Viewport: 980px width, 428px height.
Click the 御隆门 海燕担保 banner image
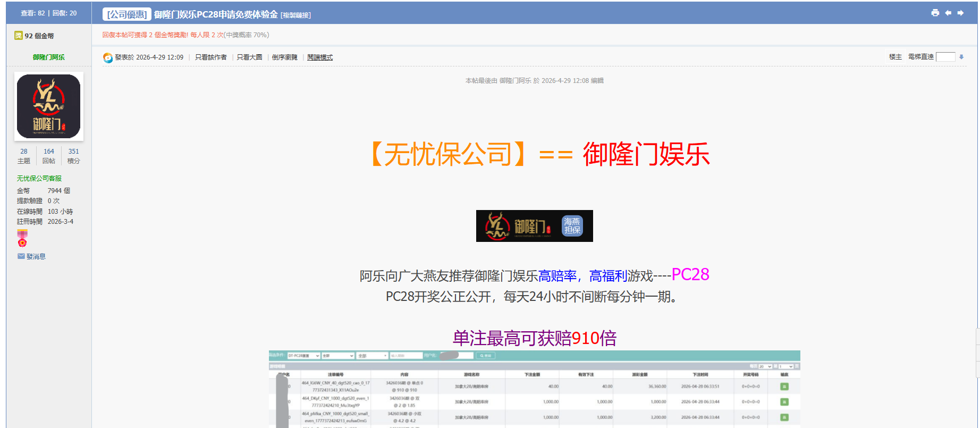pos(535,226)
